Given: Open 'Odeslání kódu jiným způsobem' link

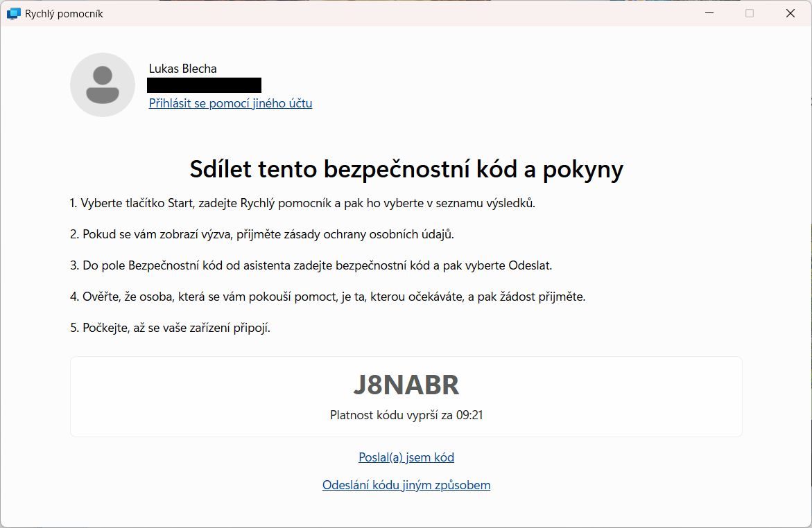Looking at the screenshot, I should (406, 485).
